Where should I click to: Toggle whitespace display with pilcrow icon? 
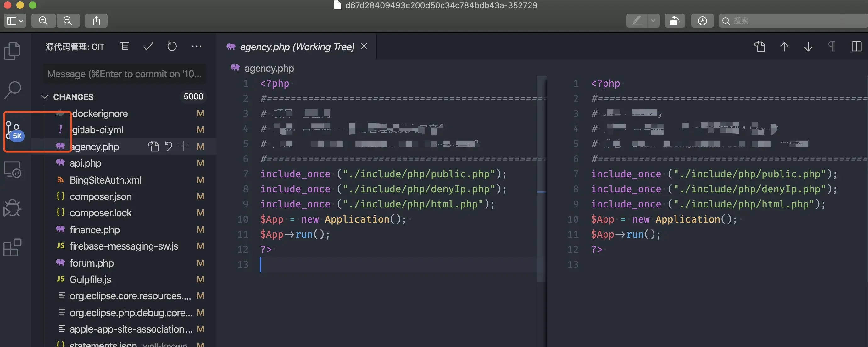click(x=832, y=47)
